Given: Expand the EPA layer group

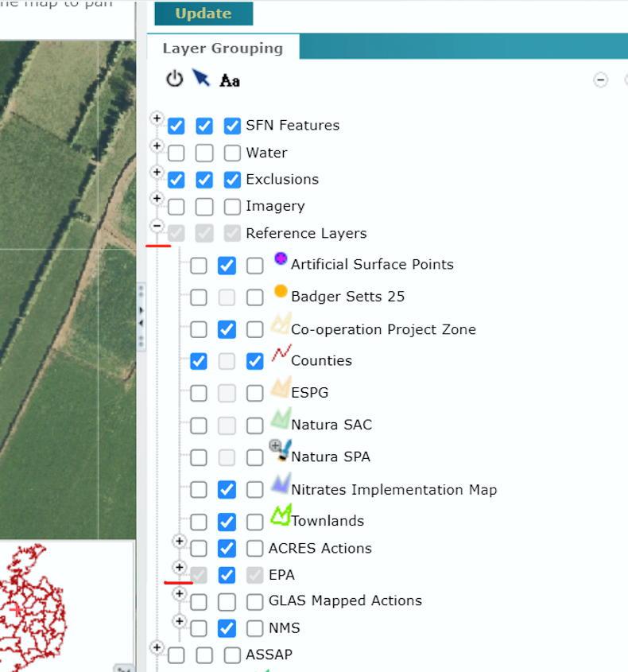Looking at the screenshot, I should pos(179,567).
